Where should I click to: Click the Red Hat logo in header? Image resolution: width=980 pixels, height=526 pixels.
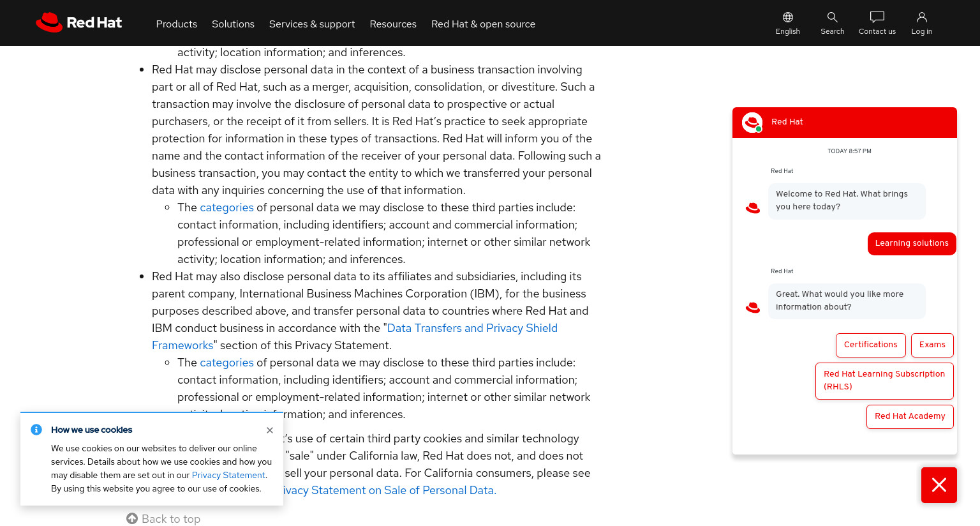(x=78, y=22)
